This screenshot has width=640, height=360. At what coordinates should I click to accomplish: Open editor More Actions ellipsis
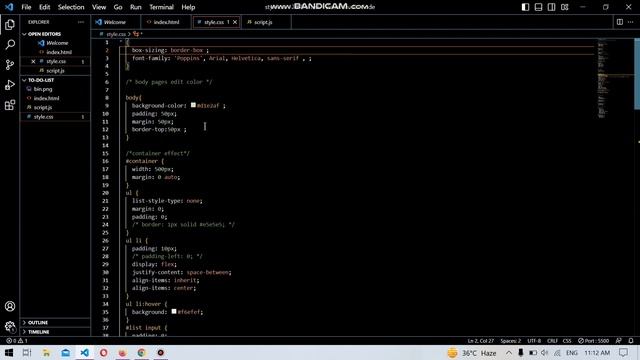click(x=631, y=22)
